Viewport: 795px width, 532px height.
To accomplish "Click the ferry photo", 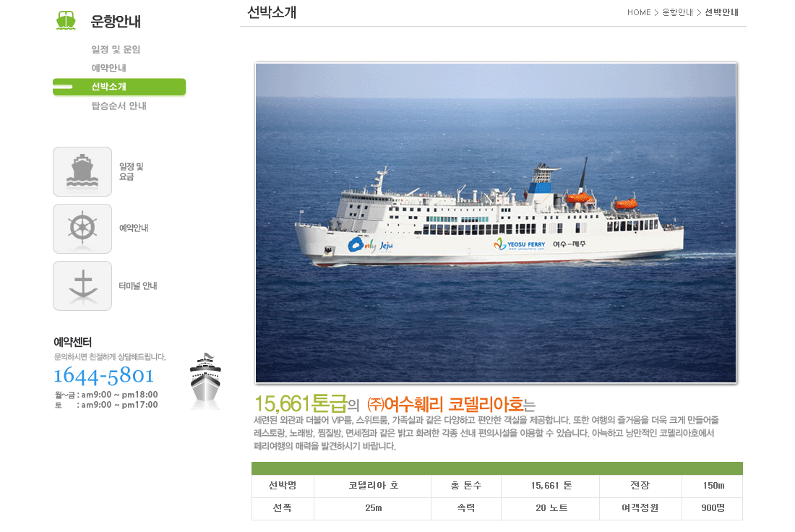I will point(496,223).
